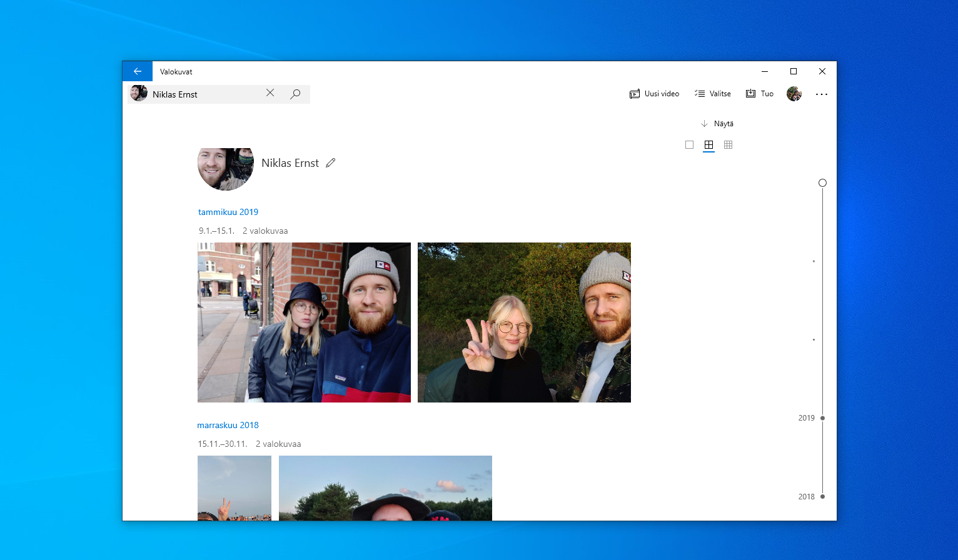Rename the person using the pencil icon
This screenshot has height=560, width=958.
pos(331,162)
